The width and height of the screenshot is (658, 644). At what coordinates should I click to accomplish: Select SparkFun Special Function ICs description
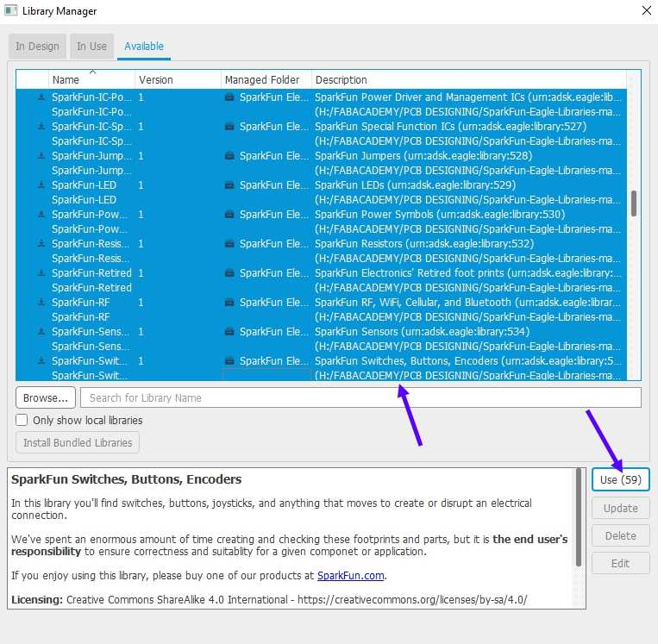click(x=451, y=127)
